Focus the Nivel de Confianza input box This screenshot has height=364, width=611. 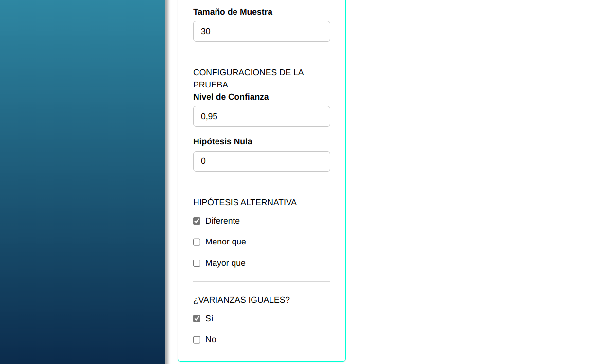[x=261, y=116]
